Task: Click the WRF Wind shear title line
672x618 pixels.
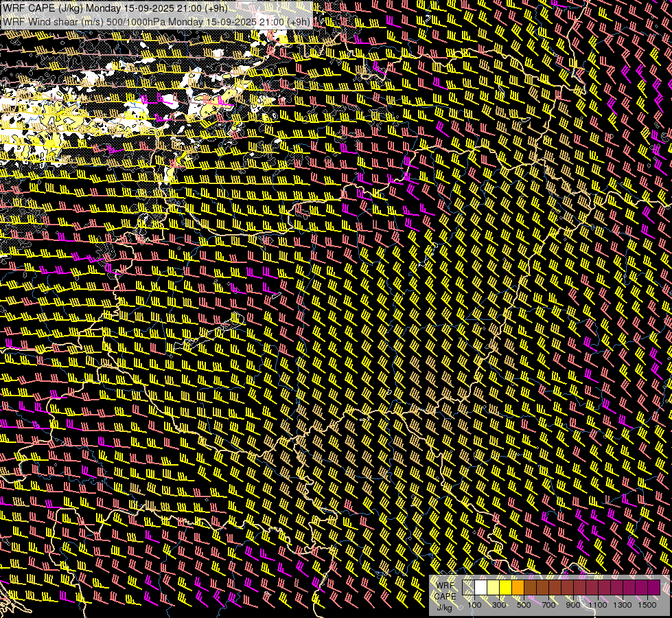Action: click(x=157, y=22)
